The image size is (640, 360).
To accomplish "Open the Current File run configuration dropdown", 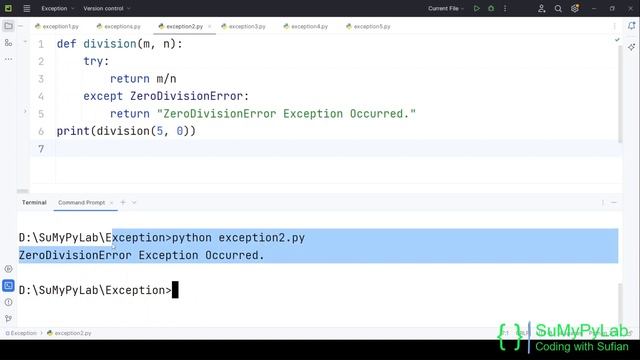I will [446, 8].
